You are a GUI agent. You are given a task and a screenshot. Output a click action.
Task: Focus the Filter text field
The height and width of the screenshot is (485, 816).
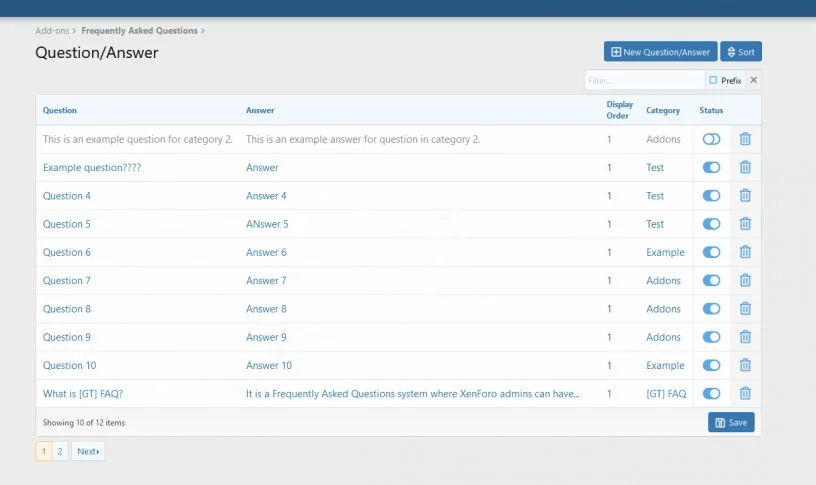coord(643,80)
